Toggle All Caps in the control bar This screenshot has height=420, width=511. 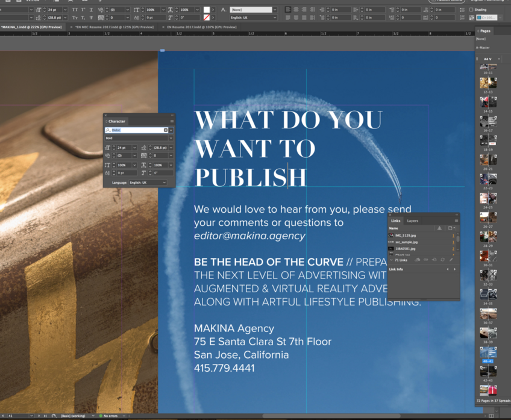pos(75,10)
